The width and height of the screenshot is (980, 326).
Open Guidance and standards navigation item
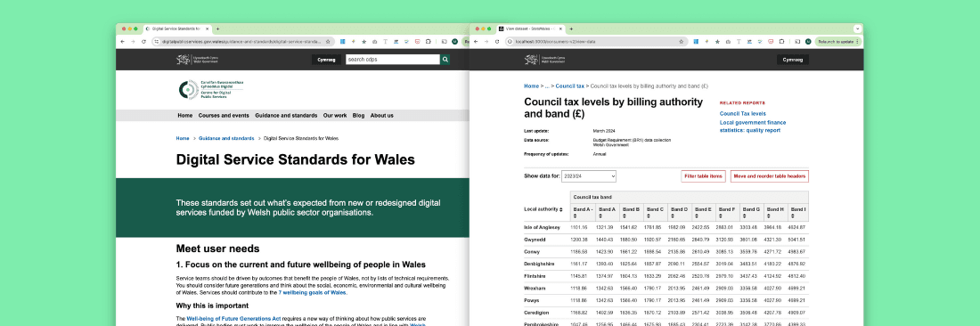pos(286,116)
